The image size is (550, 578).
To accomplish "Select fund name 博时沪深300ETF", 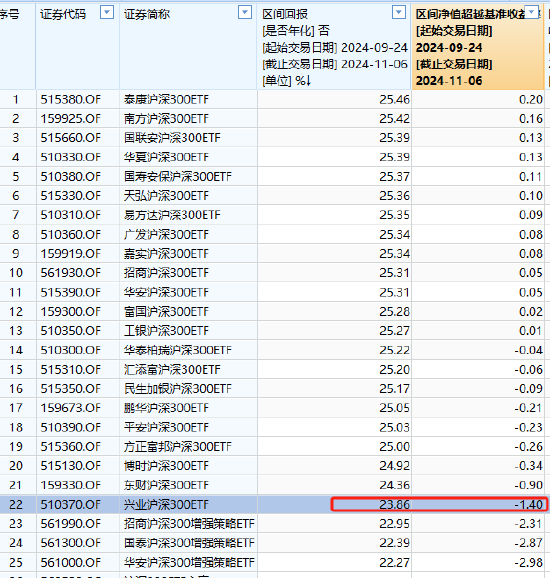I will click(166, 466).
